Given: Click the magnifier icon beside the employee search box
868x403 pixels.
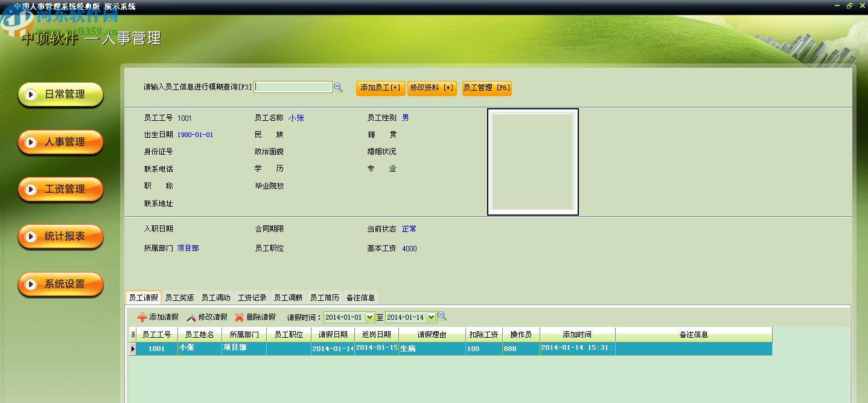Looking at the screenshot, I should (338, 87).
